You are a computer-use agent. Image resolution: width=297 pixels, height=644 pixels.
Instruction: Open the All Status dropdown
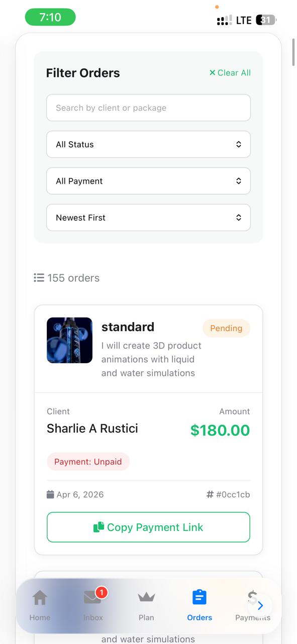[148, 144]
